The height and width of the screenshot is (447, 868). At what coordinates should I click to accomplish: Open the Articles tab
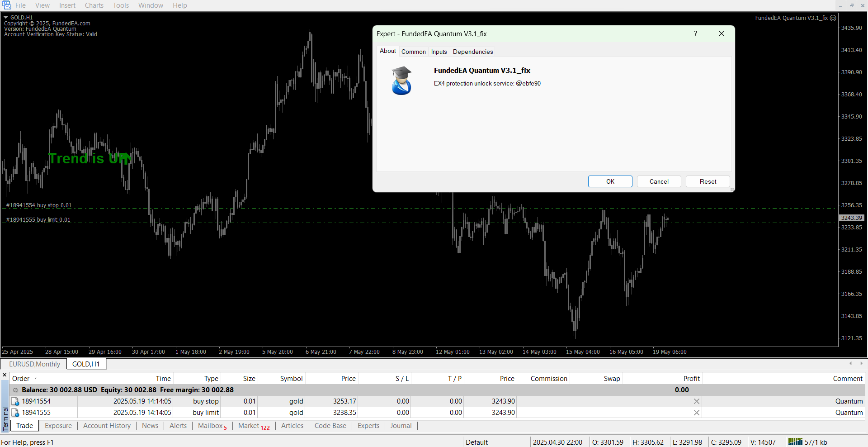click(292, 426)
